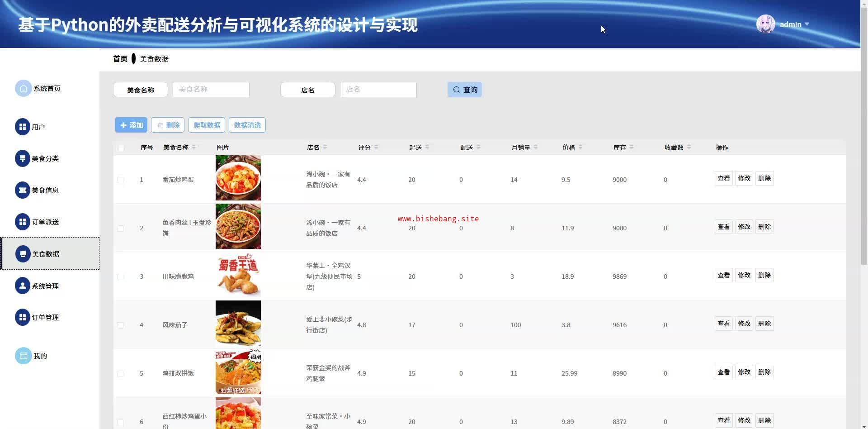This screenshot has width=868, height=429.
Task: Click the 系统管理 sidebar icon
Action: [x=22, y=286]
